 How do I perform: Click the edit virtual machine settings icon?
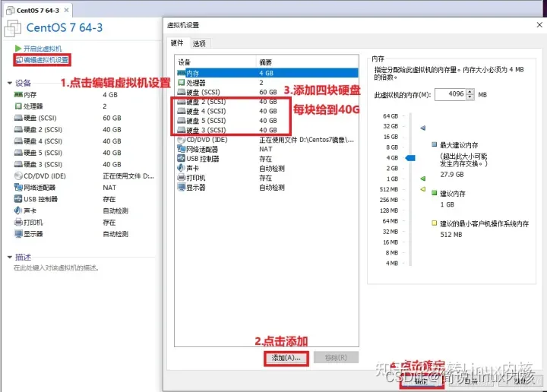[x=20, y=60]
